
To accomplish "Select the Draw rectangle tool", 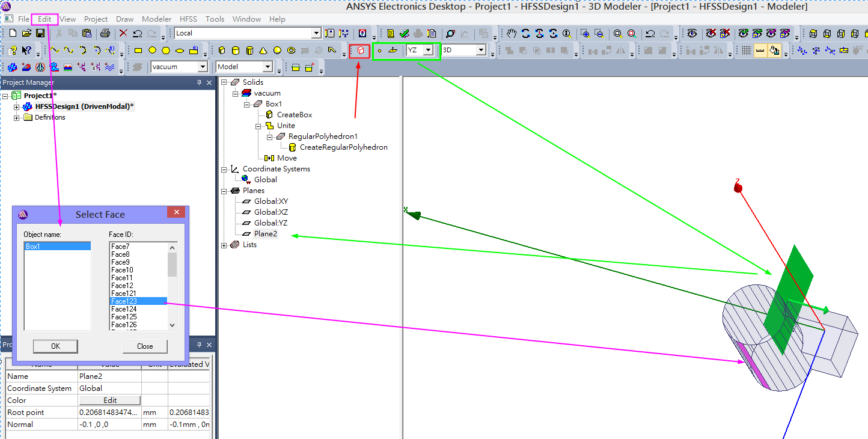I will coord(138,51).
